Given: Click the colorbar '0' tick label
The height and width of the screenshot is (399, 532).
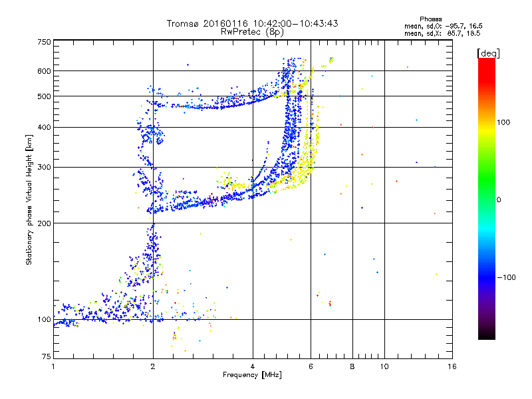Looking at the screenshot, I should [x=499, y=200].
